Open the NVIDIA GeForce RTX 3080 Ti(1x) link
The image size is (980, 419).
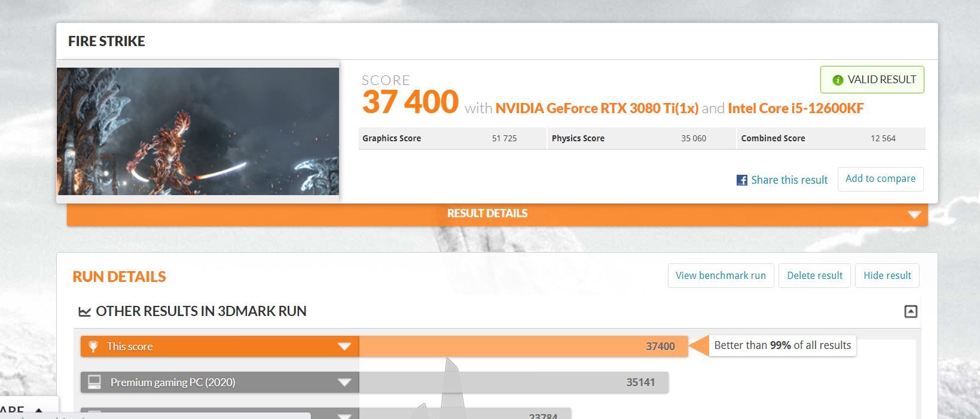pos(597,108)
